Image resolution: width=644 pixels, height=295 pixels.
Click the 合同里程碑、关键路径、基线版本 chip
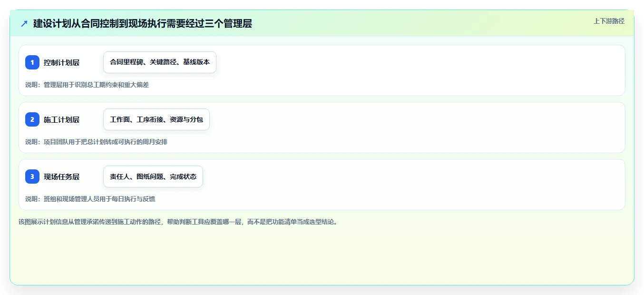(x=160, y=62)
